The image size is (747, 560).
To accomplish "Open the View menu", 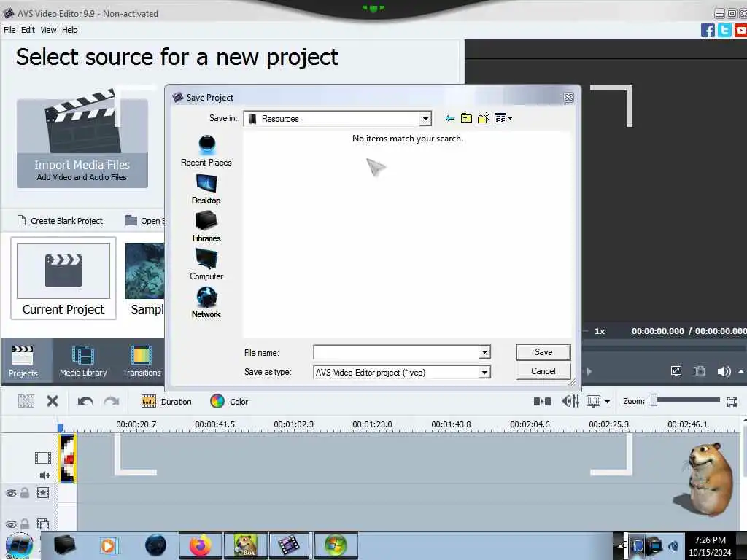I will point(48,30).
